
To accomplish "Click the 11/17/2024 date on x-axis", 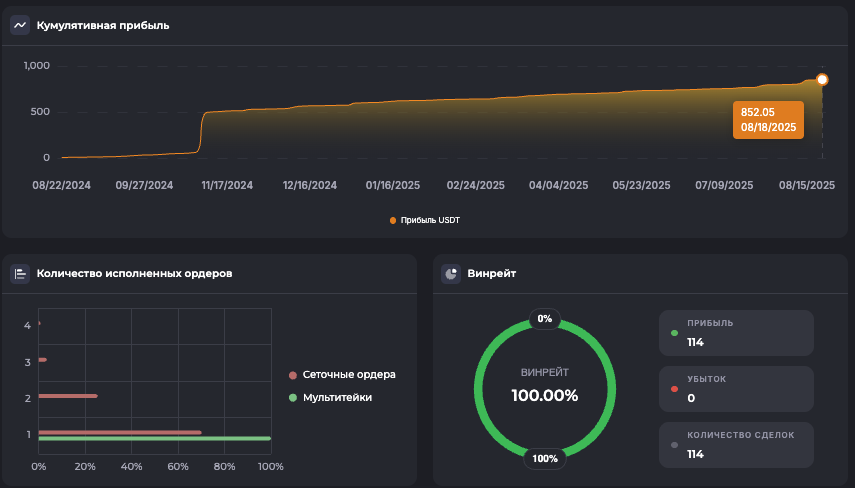I will [x=227, y=185].
